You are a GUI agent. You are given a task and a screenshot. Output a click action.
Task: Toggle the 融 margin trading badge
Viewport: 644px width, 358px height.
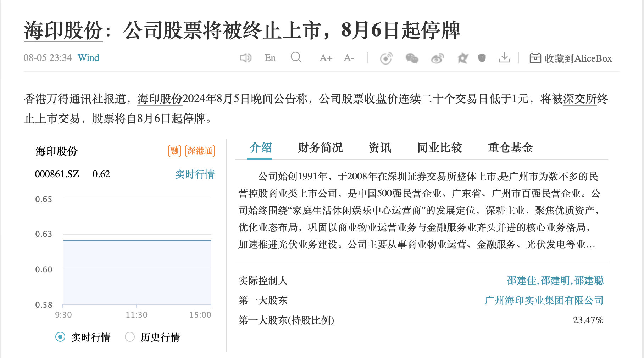[174, 151]
